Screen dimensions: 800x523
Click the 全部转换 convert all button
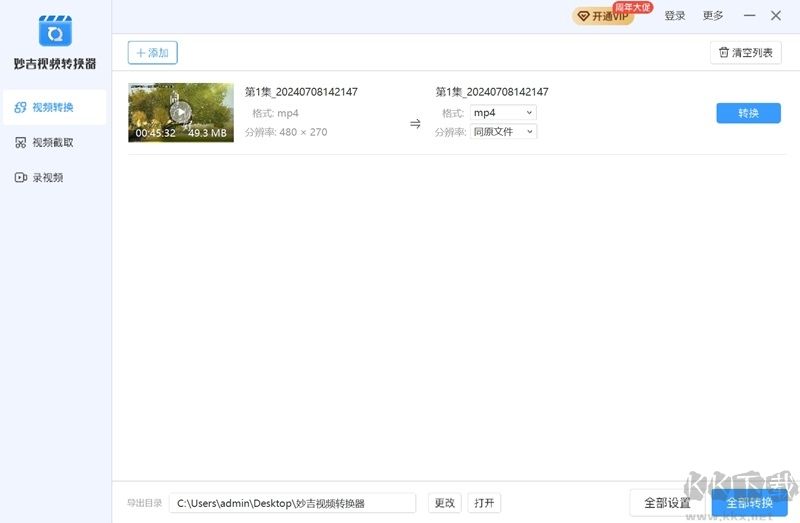[749, 503]
